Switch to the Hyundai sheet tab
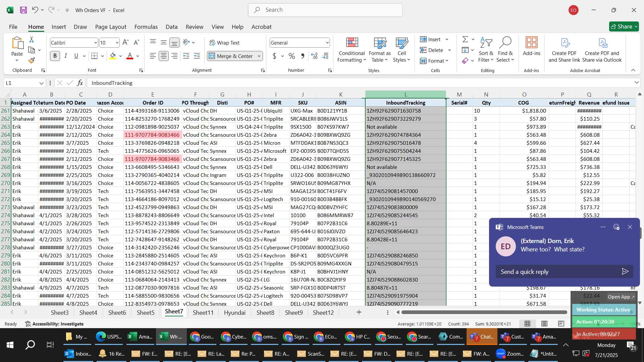The width and height of the screenshot is (644, 362). [x=234, y=312]
